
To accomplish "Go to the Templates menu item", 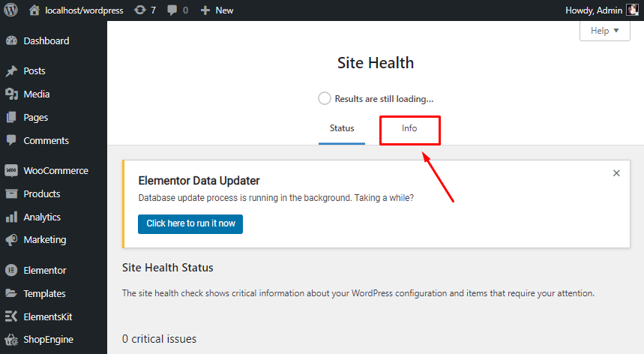I will click(44, 294).
